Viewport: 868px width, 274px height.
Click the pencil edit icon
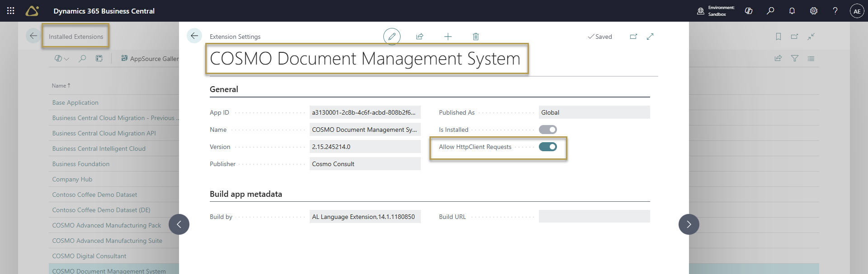pos(392,36)
